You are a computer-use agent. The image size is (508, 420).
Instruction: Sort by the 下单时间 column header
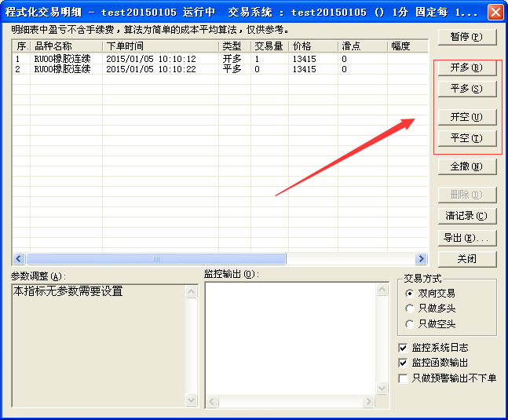tap(161, 46)
